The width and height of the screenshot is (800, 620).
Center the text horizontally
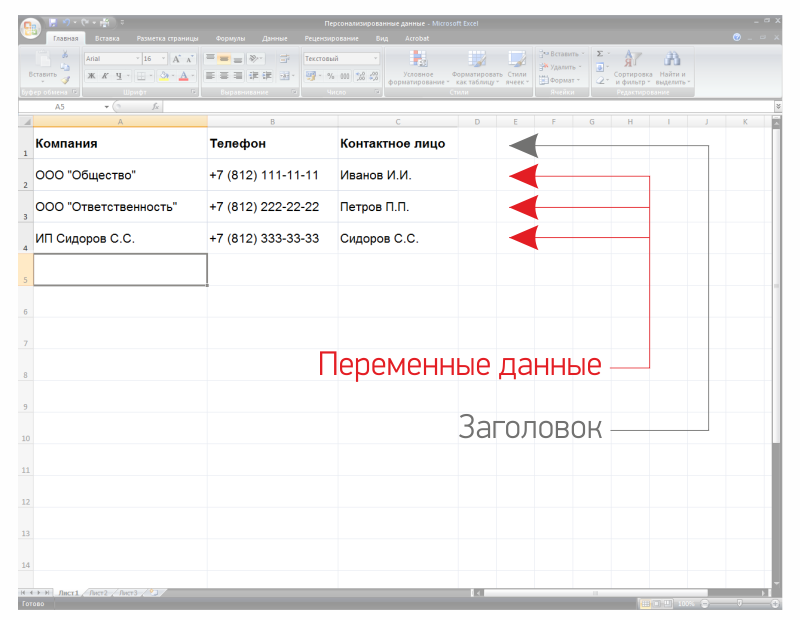click(x=224, y=76)
